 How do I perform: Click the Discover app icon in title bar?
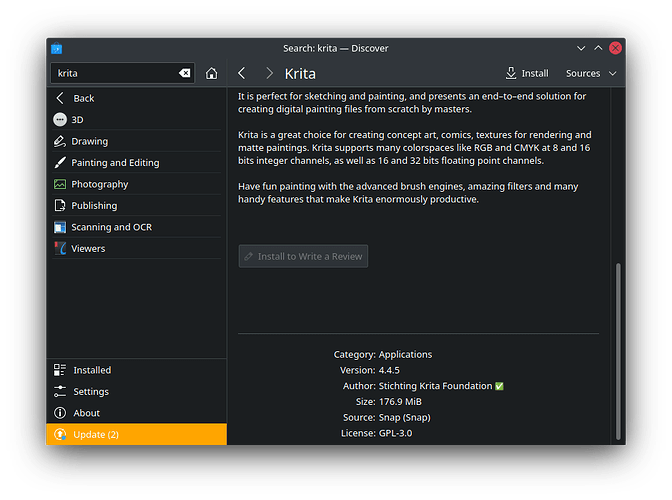(57, 48)
